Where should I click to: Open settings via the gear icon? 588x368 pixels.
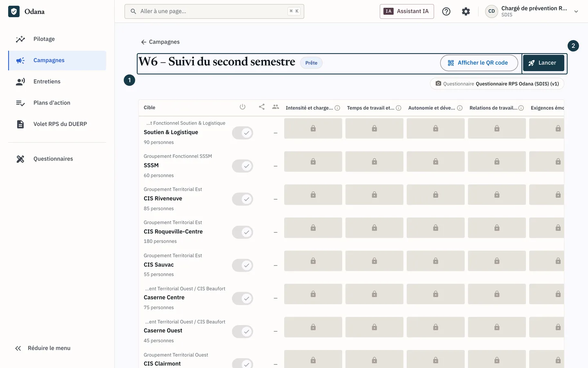pyautogui.click(x=466, y=11)
